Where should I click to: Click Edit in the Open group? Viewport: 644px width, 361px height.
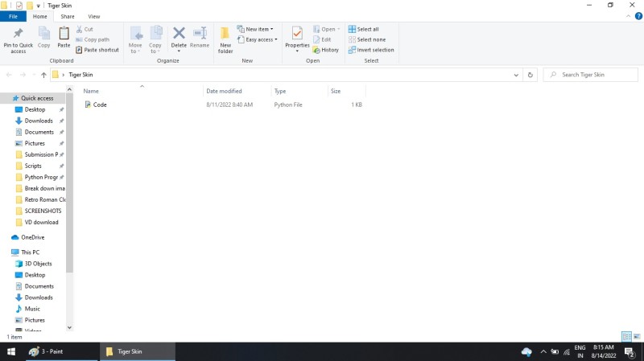coord(322,39)
